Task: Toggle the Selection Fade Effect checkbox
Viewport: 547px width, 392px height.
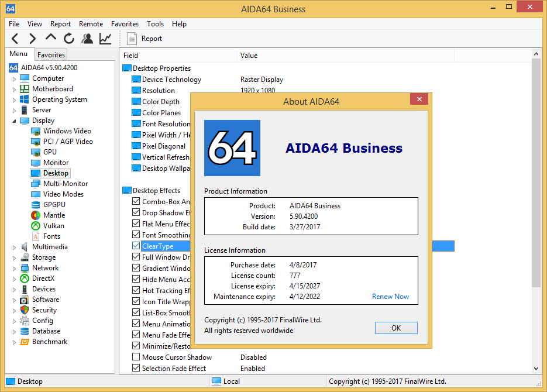Action: pos(136,368)
